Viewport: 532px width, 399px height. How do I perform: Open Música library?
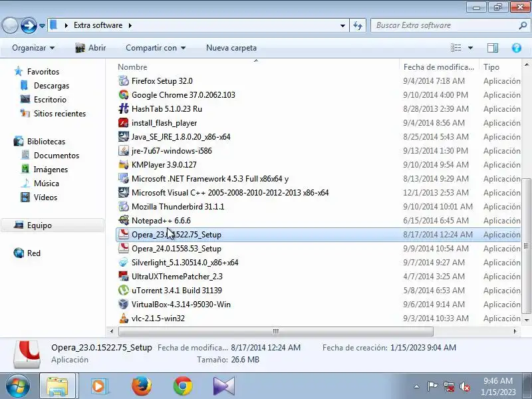tap(47, 184)
